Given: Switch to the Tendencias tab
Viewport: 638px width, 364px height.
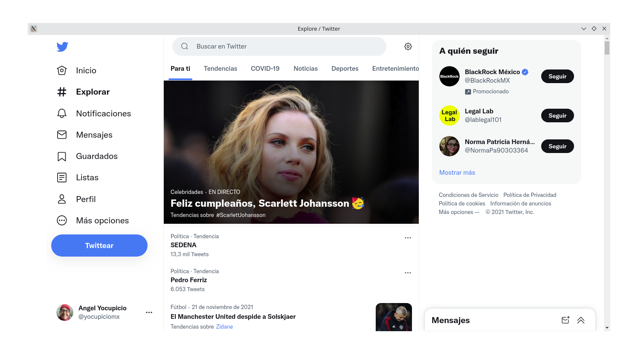Looking at the screenshot, I should tap(220, 69).
